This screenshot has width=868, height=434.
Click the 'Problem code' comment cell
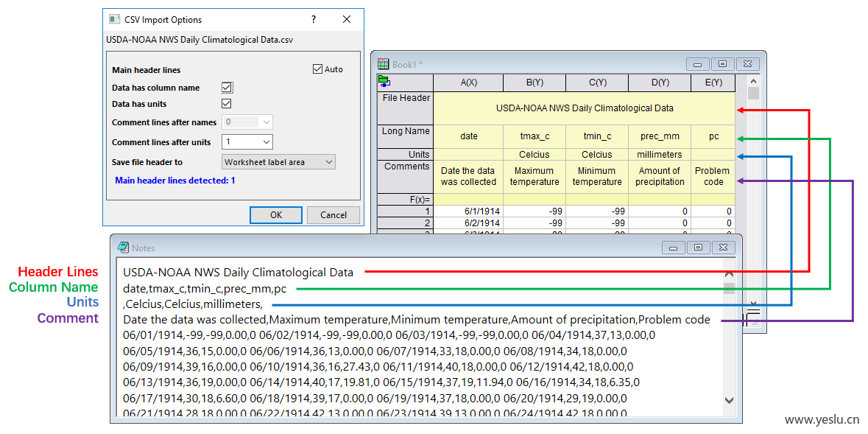pyautogui.click(x=713, y=177)
